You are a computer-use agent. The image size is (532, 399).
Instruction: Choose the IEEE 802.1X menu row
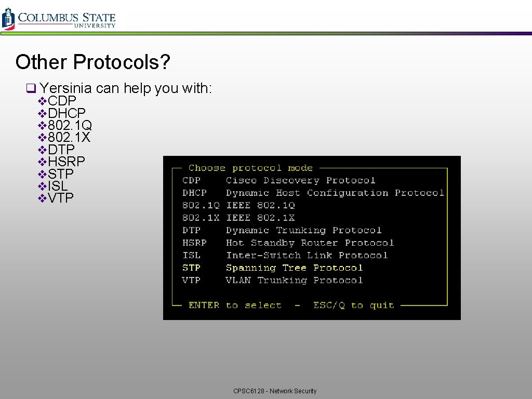[x=238, y=218]
